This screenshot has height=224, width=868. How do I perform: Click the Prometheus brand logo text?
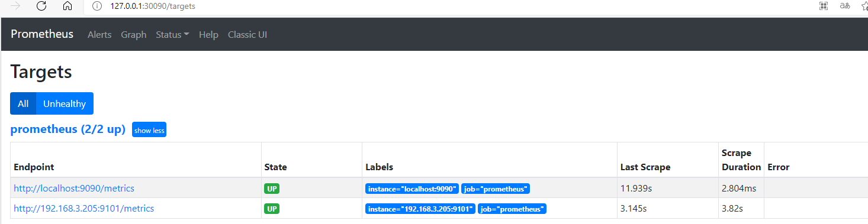(42, 34)
